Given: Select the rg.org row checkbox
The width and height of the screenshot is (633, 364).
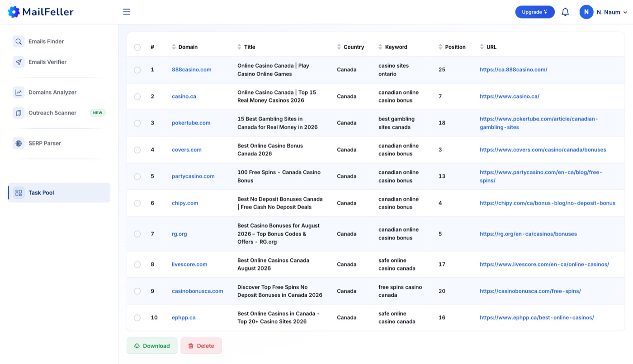Looking at the screenshot, I should coord(137,234).
